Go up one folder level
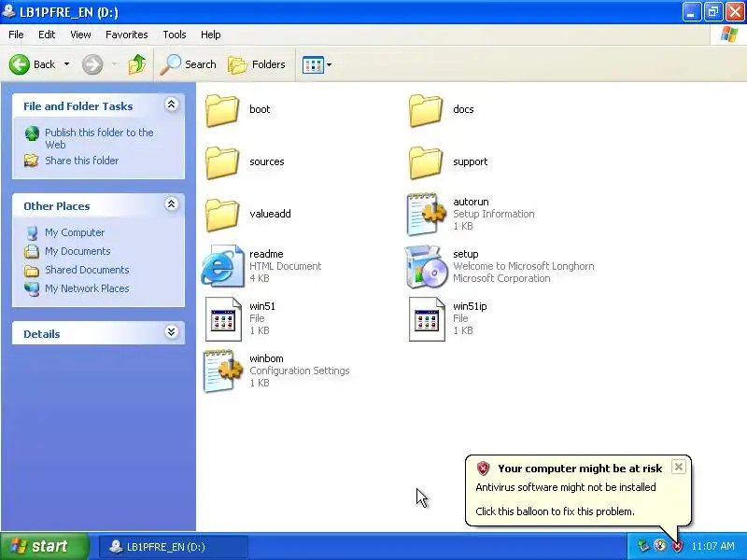 coord(137,64)
